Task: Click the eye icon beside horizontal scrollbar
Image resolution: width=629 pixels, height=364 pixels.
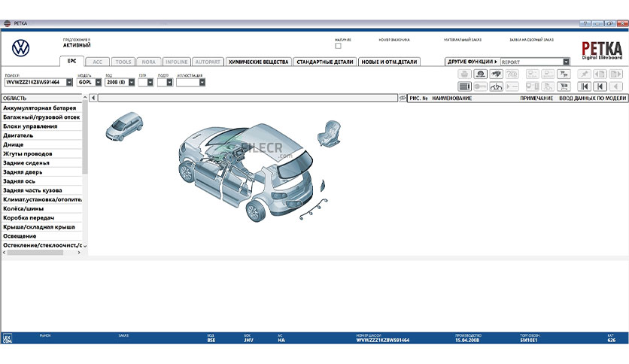Action: point(403,98)
